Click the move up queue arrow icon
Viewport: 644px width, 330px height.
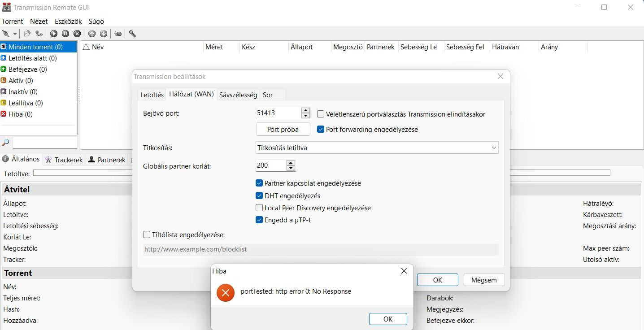pos(92,34)
